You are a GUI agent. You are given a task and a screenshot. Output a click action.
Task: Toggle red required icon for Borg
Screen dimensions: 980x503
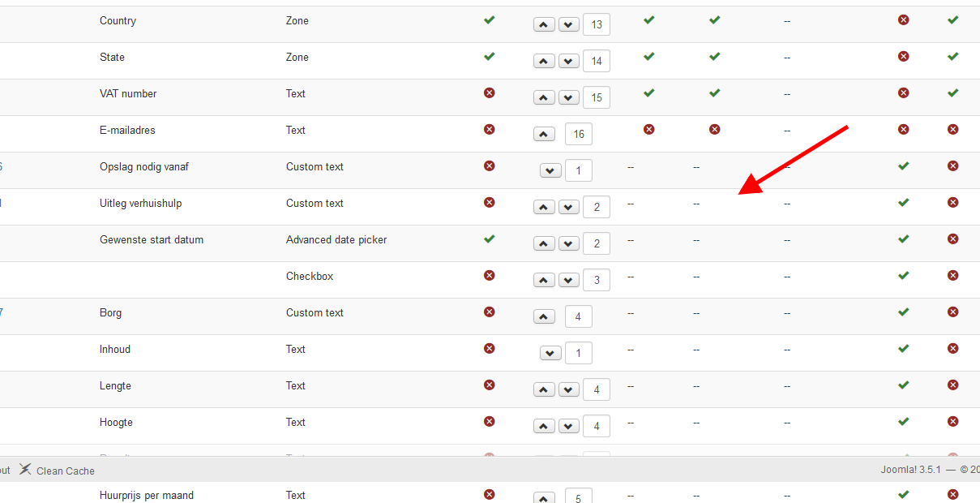point(489,312)
